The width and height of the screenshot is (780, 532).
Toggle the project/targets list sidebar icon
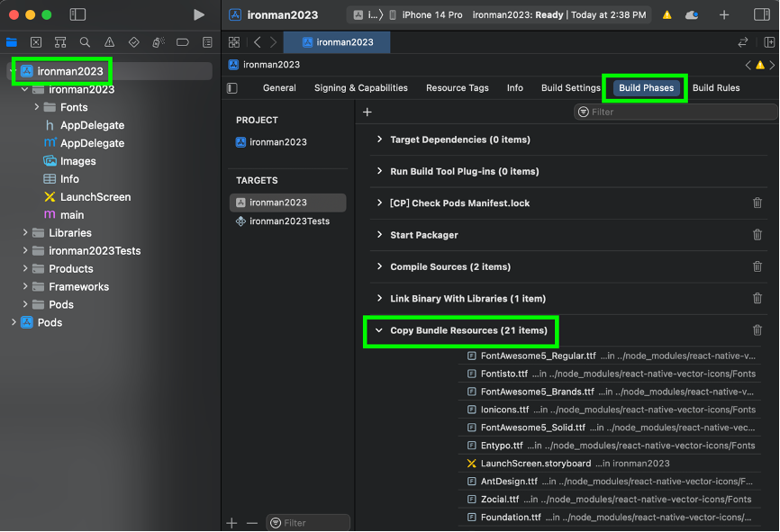231,88
